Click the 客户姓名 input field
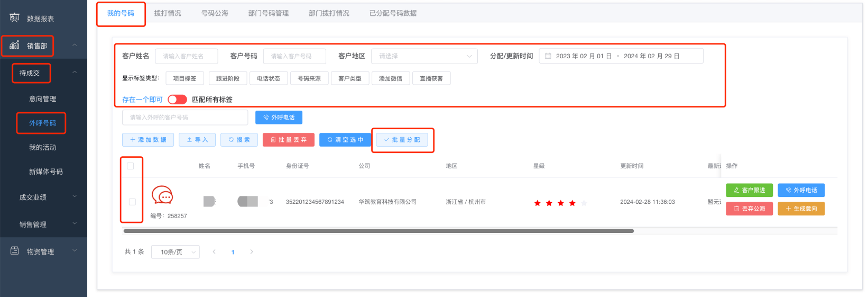Viewport: 868px width, 297px height. coord(187,56)
